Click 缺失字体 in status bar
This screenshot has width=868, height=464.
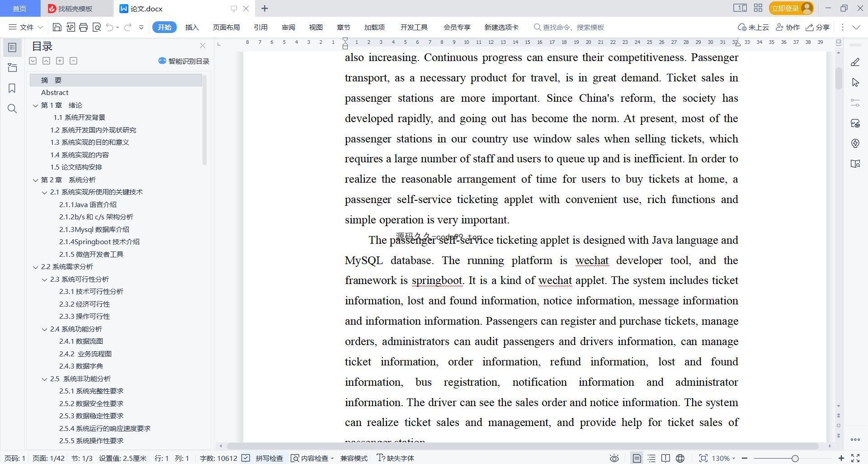(396, 458)
